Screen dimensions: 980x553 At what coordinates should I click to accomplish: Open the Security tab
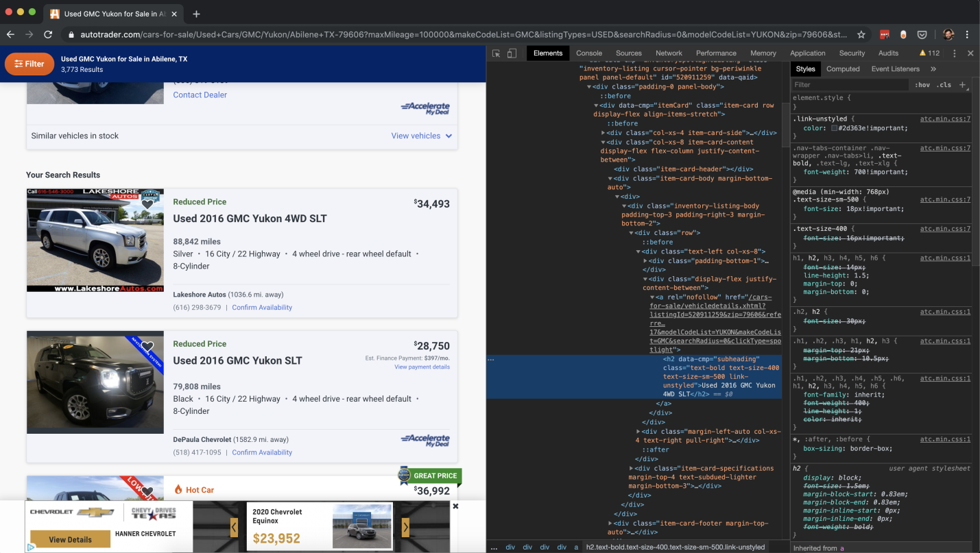pos(852,53)
